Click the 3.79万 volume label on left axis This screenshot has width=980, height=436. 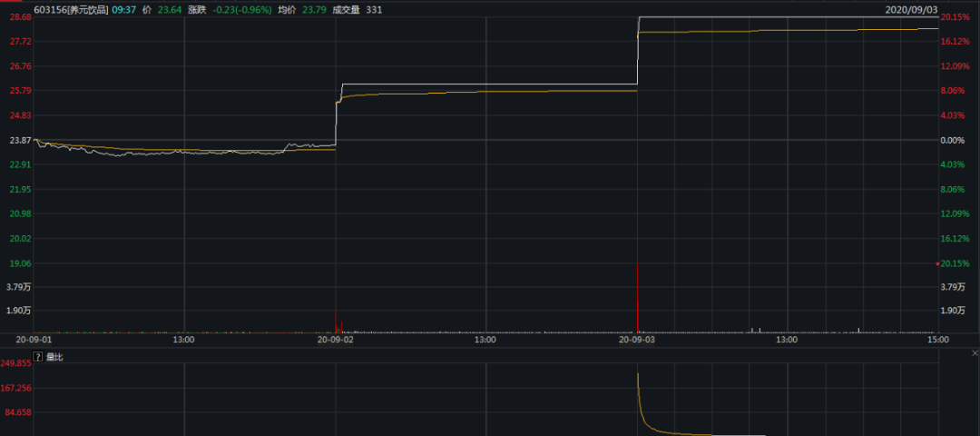tap(18, 287)
